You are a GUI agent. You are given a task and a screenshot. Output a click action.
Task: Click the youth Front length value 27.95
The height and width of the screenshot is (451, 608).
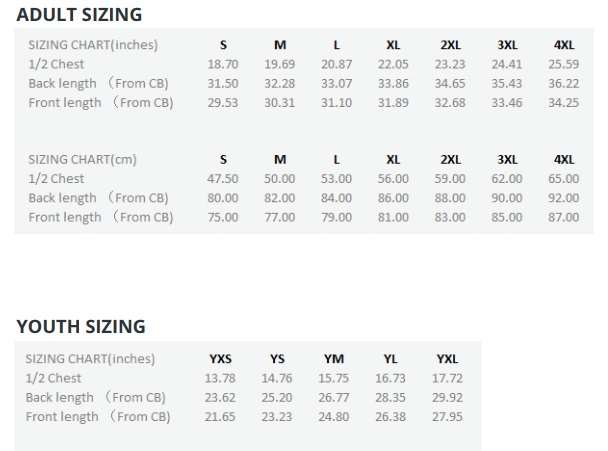click(x=447, y=417)
